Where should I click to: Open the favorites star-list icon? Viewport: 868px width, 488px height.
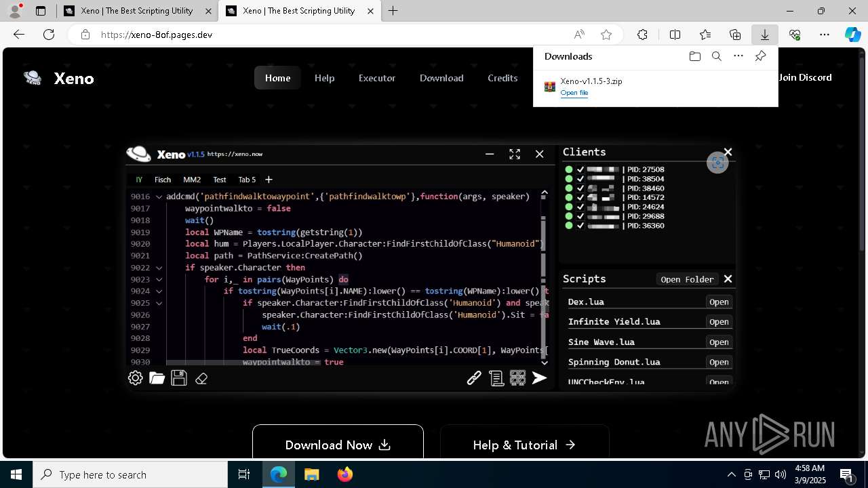[x=705, y=35]
